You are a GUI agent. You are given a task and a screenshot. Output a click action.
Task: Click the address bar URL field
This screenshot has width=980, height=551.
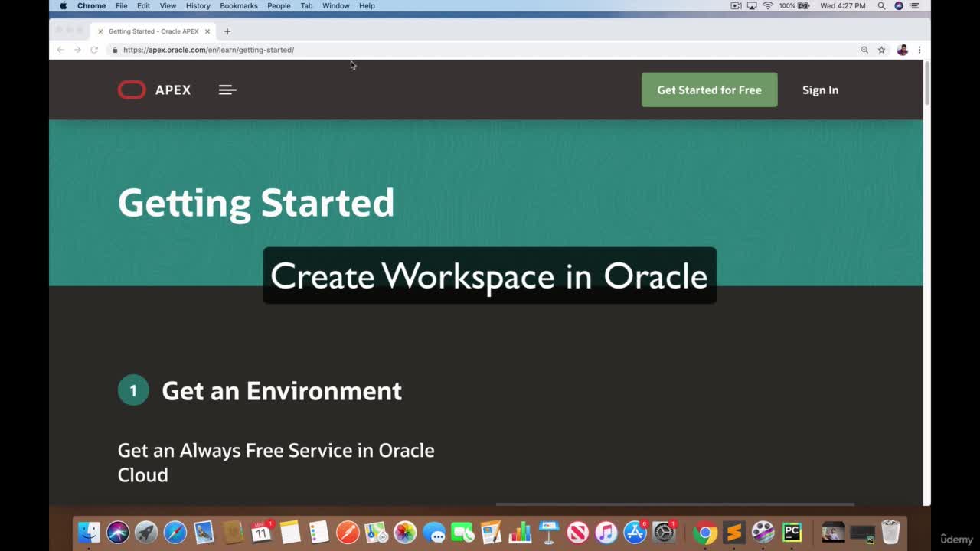[482, 50]
